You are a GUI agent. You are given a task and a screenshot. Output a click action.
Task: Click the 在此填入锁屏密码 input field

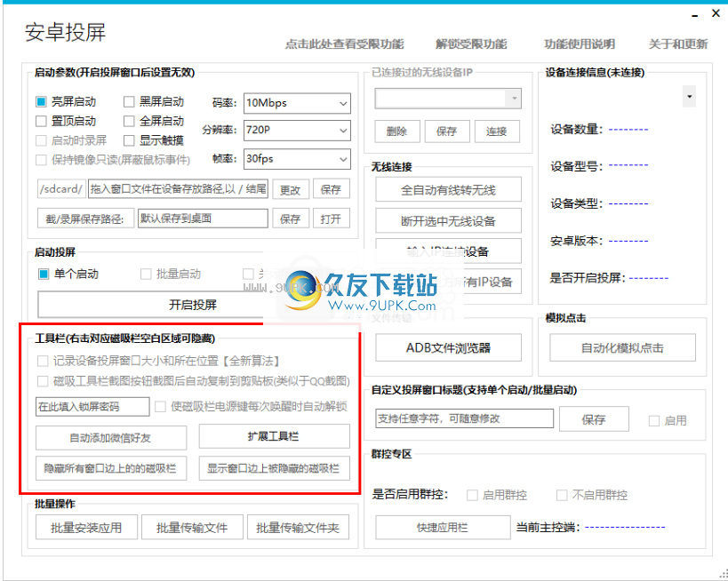[92, 407]
